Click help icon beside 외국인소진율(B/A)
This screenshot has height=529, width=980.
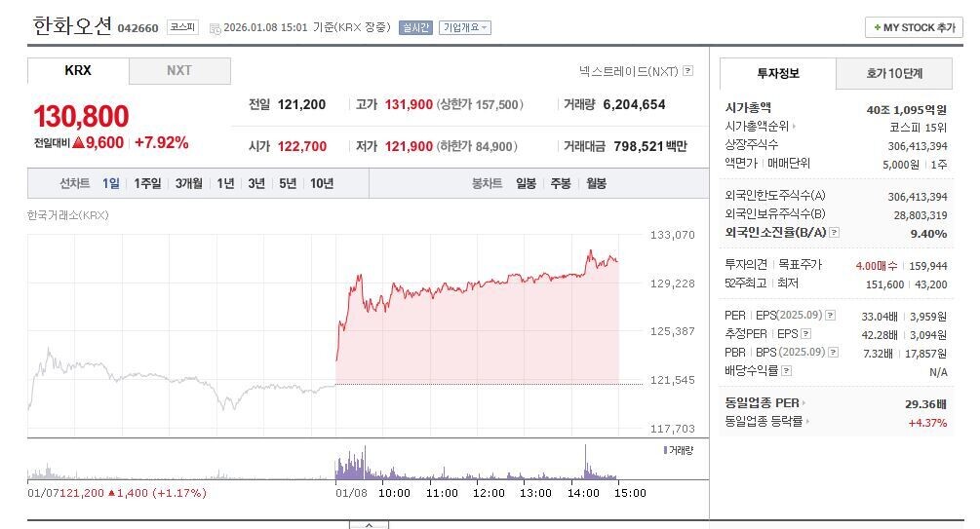coord(835,232)
